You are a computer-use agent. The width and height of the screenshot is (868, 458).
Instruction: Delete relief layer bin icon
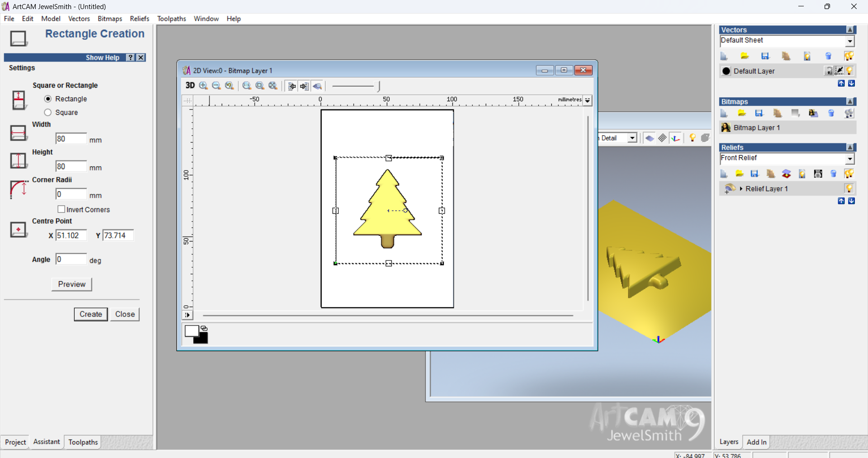[834, 174]
